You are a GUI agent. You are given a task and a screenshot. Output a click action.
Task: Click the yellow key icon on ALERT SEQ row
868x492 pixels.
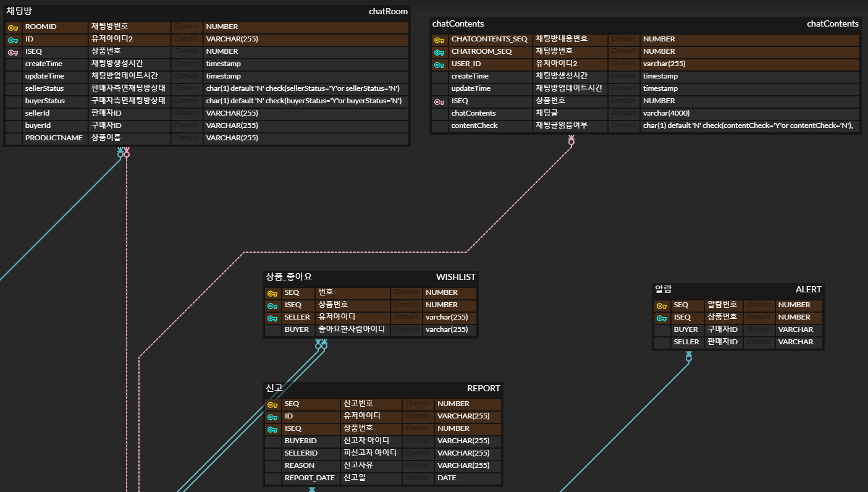tap(662, 305)
